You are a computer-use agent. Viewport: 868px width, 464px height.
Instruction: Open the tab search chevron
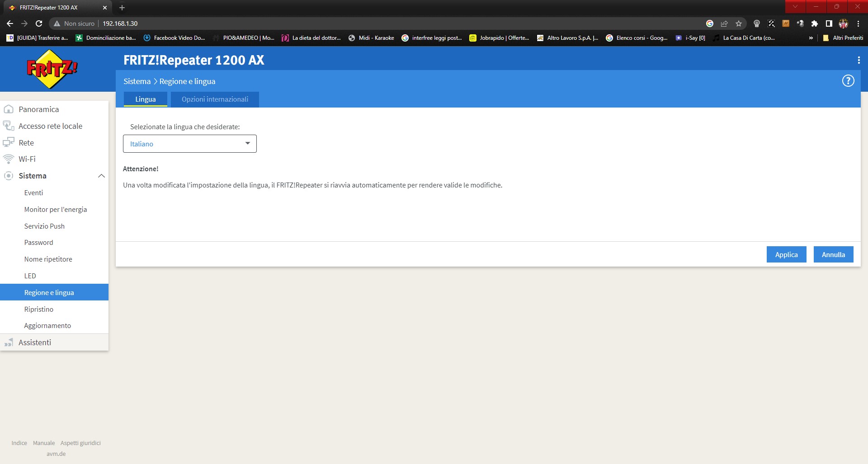[x=795, y=6]
